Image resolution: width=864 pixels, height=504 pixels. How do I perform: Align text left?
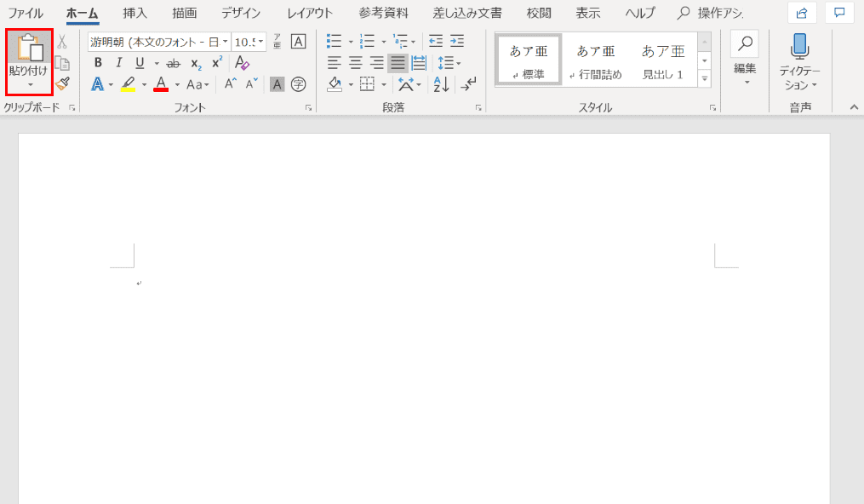click(335, 63)
